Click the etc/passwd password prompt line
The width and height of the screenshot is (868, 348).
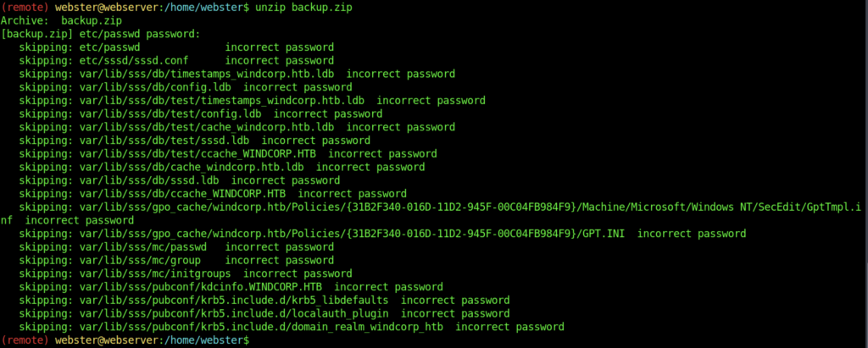pyautogui.click(x=101, y=35)
